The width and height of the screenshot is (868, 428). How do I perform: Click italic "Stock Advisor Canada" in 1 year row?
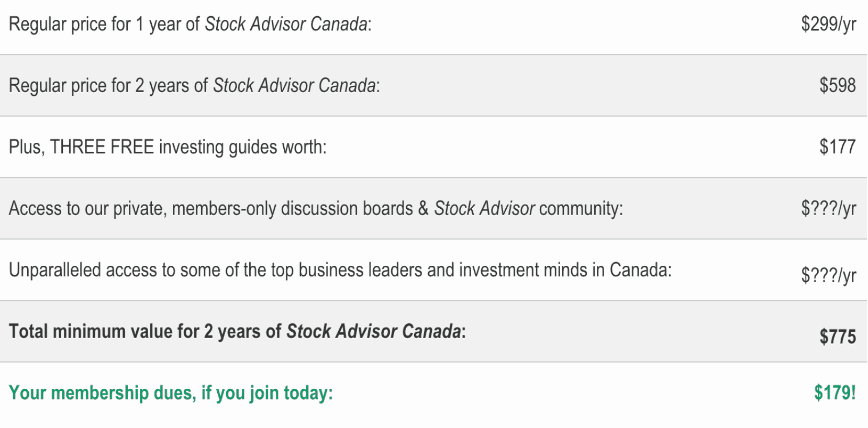point(286,25)
